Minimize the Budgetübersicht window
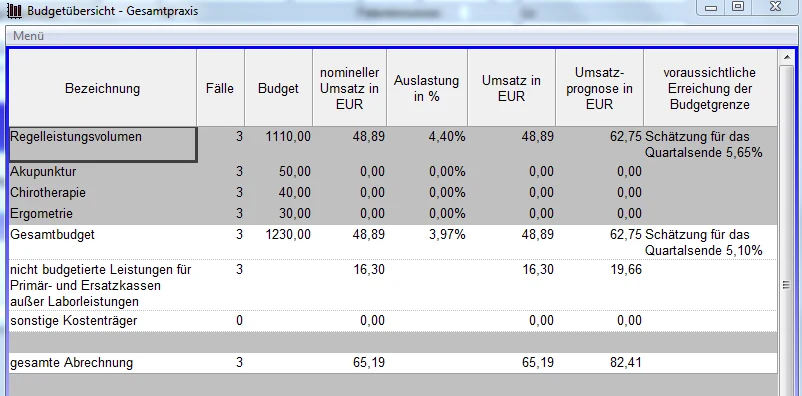Viewport: 802px width, 396px height. point(710,7)
